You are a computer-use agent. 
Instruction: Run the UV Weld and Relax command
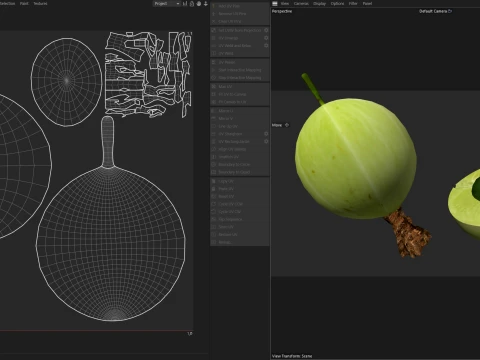[240, 45]
